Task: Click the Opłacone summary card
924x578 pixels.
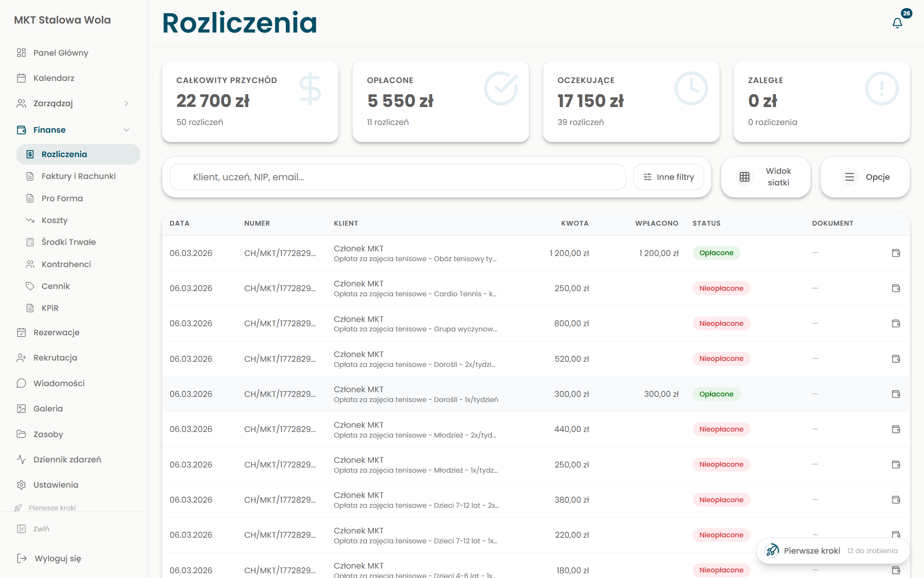Action: coord(441,101)
